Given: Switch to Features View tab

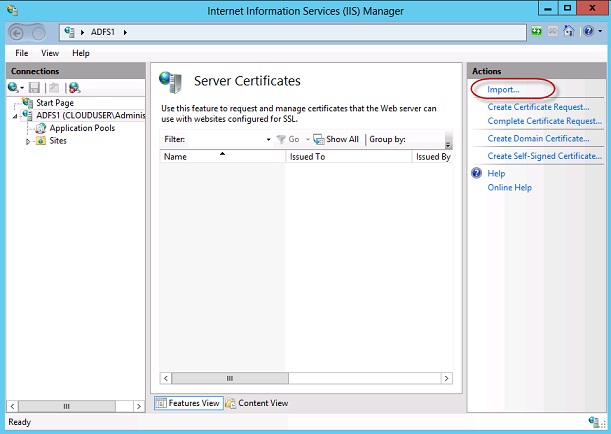Looking at the screenshot, I should click(189, 403).
